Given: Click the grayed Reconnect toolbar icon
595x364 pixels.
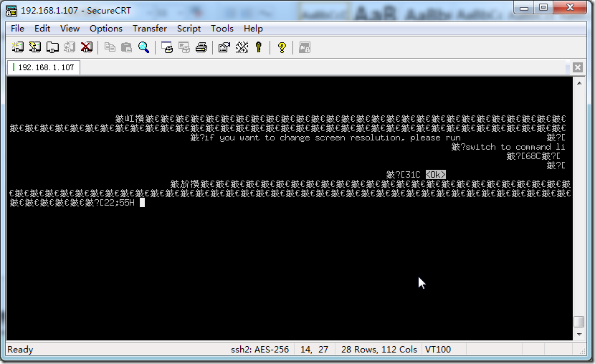Looking at the screenshot, I should point(69,47).
